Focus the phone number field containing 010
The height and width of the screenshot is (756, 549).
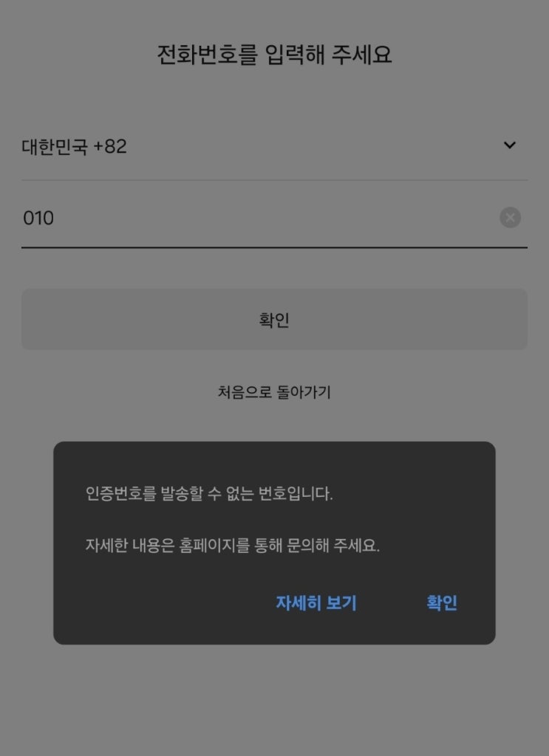[274, 218]
